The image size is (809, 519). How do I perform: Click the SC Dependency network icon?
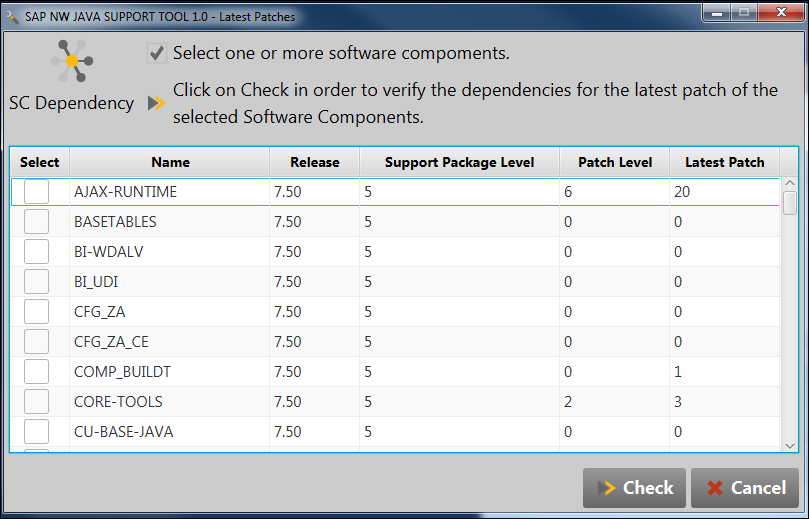[72, 61]
